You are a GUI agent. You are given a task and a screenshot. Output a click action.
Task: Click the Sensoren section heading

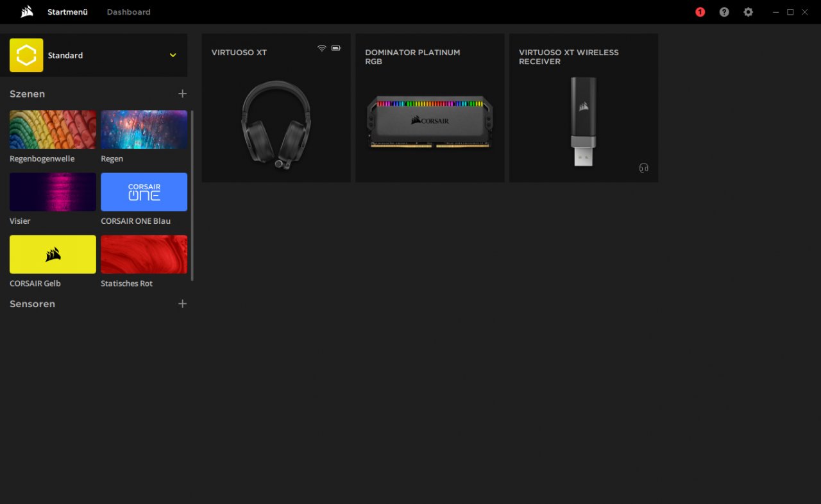pyautogui.click(x=32, y=303)
